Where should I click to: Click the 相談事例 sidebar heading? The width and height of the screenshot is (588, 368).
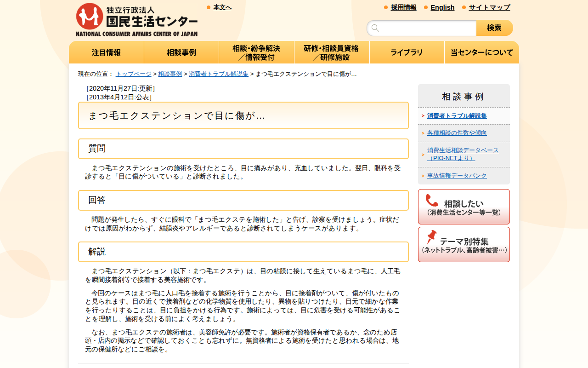click(463, 97)
